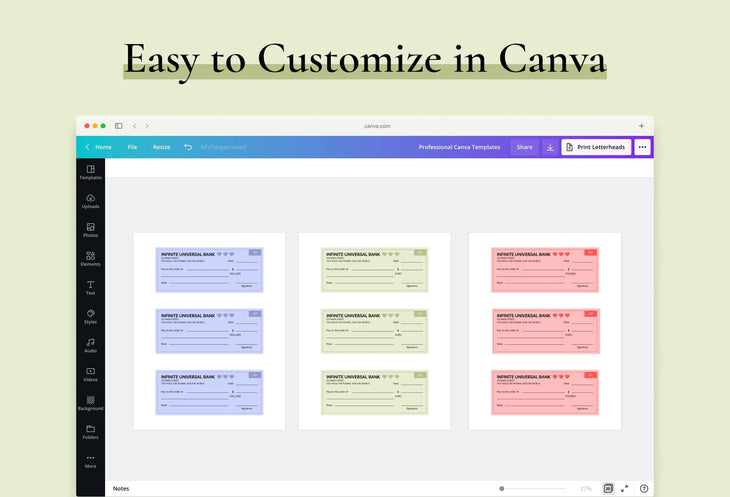Adjust the zoom slider handle
Viewport: 730px width, 497px height.
pyautogui.click(x=501, y=489)
